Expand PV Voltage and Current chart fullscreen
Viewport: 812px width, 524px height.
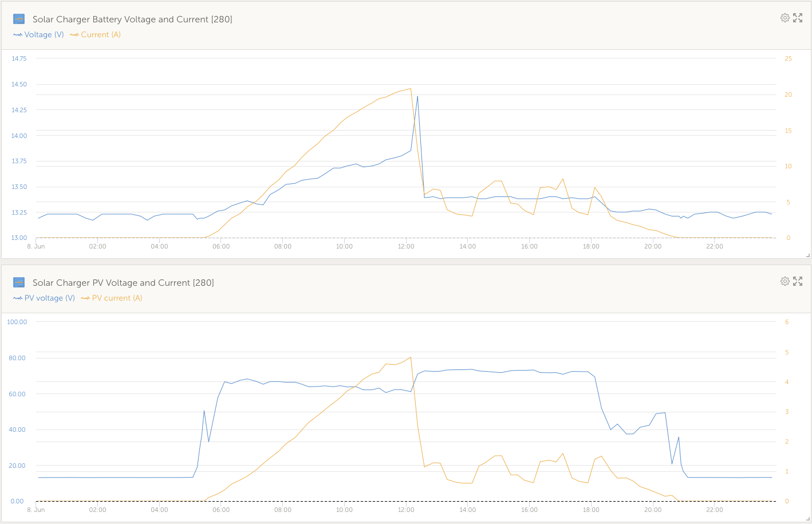click(x=798, y=281)
